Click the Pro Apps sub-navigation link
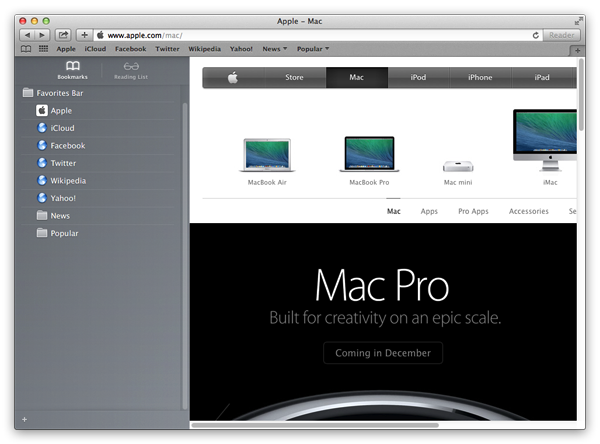Viewport: 600px width, 444px height. pos(473,211)
